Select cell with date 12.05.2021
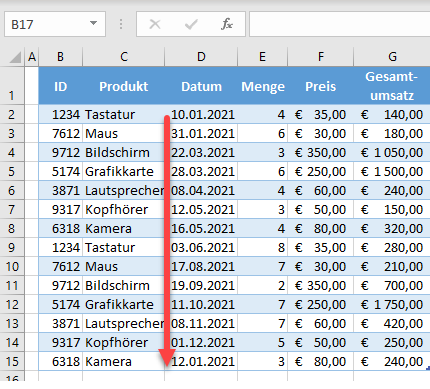Viewport: 430px width, 389px height. 201,209
